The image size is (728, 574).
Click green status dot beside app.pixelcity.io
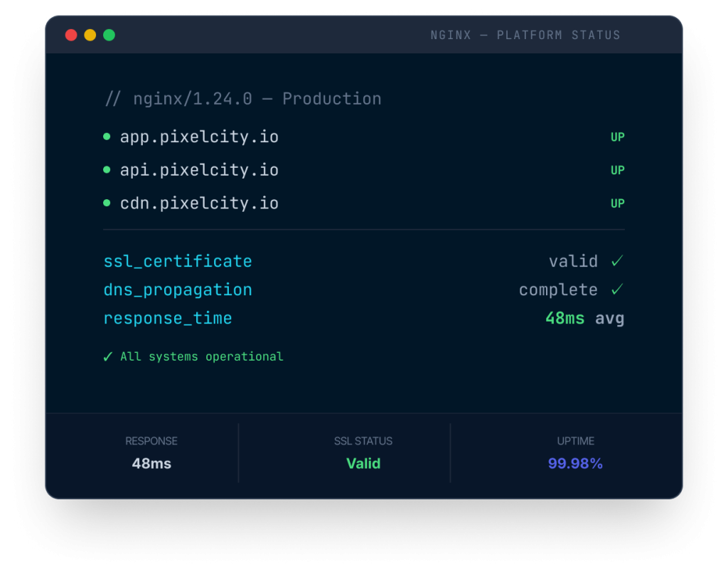tap(107, 137)
